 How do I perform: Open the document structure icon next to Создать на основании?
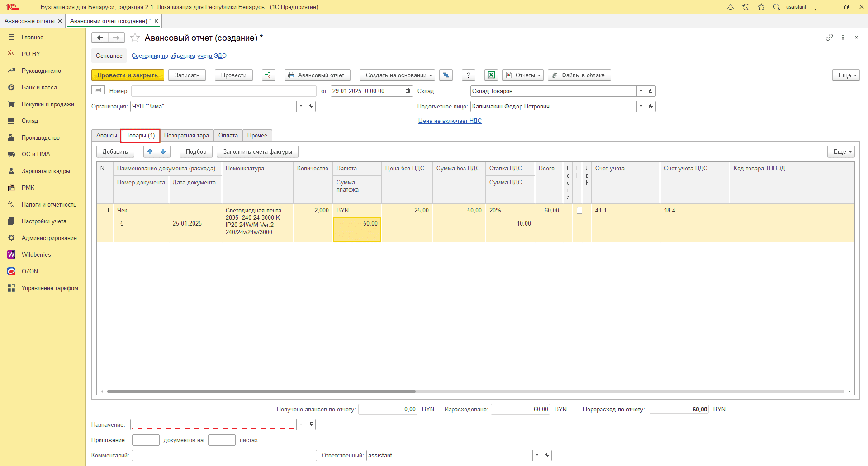[x=446, y=75]
